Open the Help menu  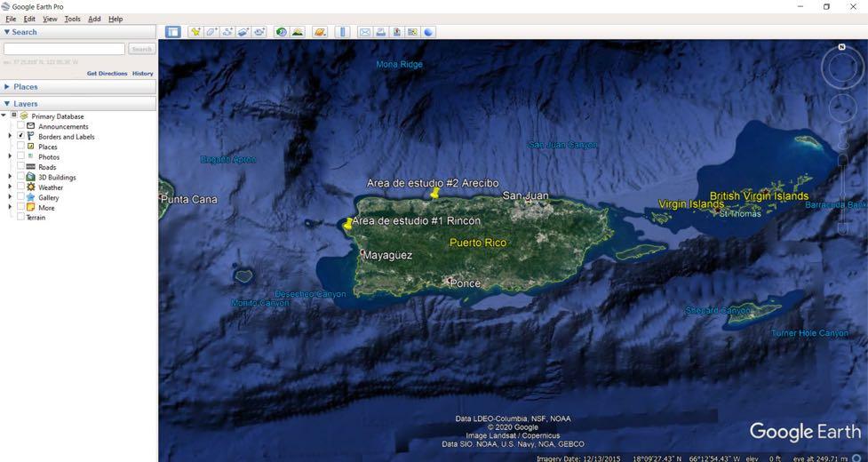(115, 19)
